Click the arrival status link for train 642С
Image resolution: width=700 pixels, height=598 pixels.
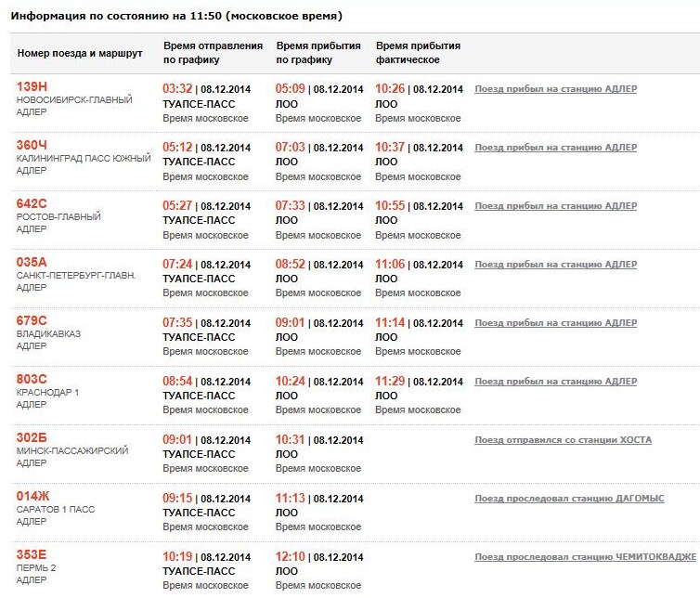tap(555, 206)
